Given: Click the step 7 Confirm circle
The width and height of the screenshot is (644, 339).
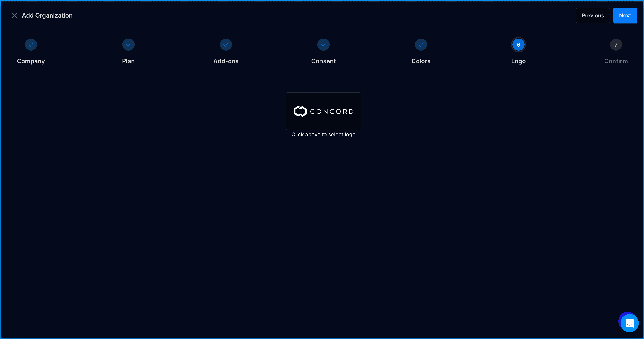Looking at the screenshot, I should pyautogui.click(x=616, y=45).
